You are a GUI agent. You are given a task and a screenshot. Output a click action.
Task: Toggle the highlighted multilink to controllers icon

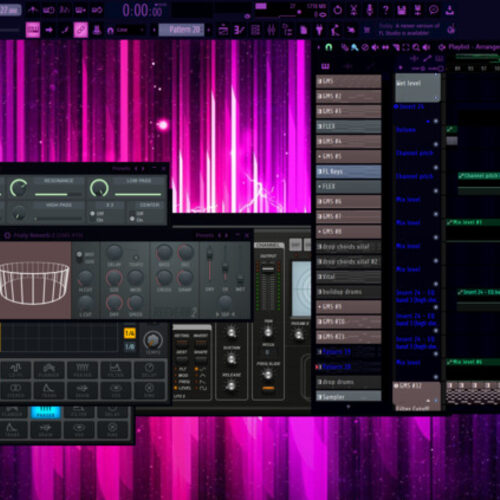pyautogui.click(x=81, y=30)
